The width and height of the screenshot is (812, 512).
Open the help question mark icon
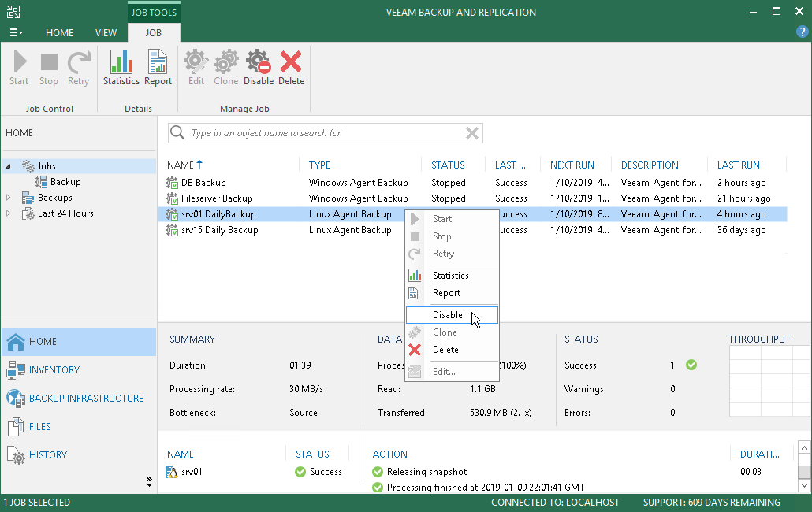pos(802,32)
